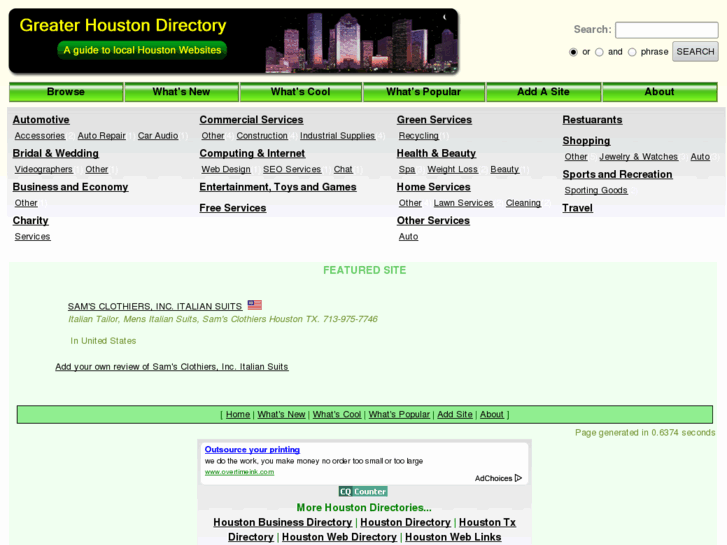Image resolution: width=727 pixels, height=545 pixels.
Task: Click Home in the footer navigation bar
Action: [x=238, y=414]
